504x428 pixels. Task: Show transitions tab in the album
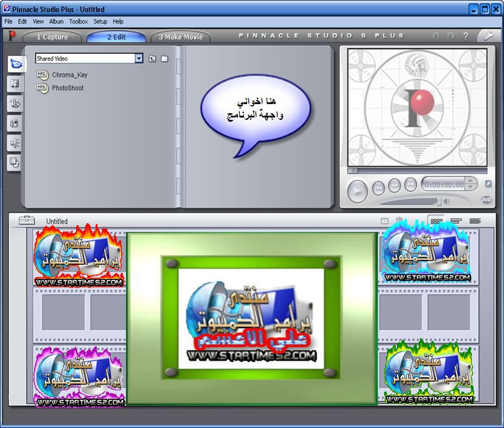click(x=15, y=83)
